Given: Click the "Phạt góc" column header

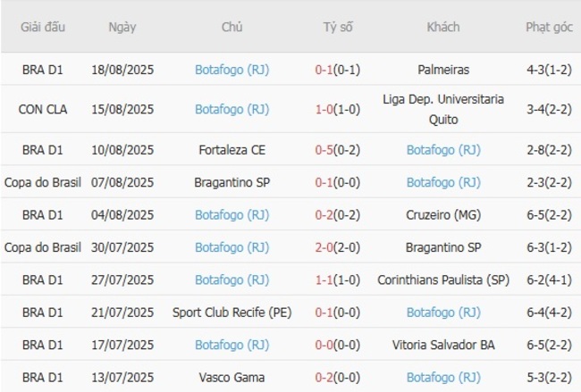Looking at the screenshot, I should [x=549, y=28].
